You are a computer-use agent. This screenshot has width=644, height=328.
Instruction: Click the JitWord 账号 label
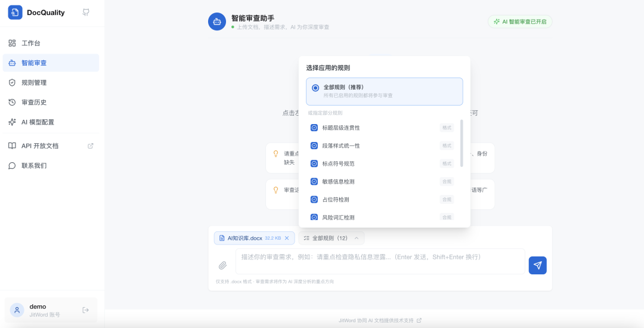[x=45, y=314]
